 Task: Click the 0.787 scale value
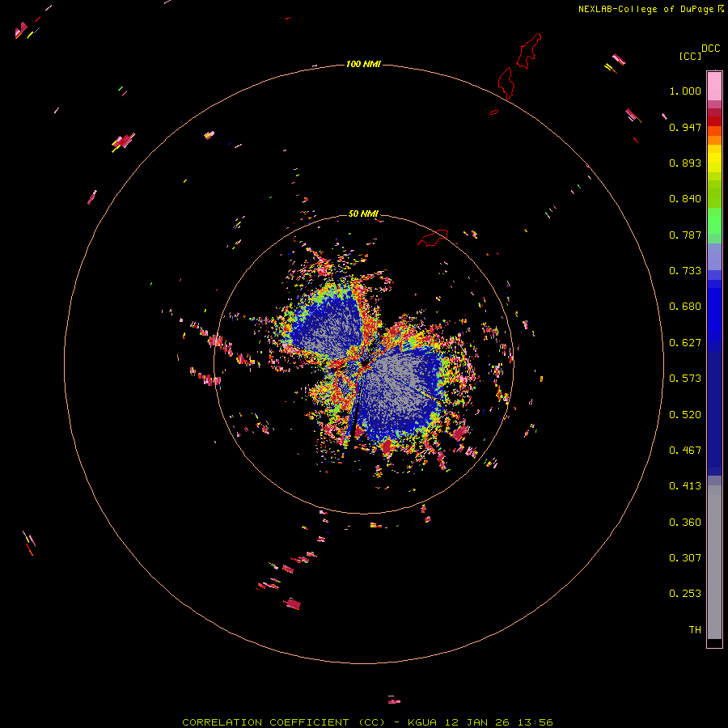[x=685, y=235]
